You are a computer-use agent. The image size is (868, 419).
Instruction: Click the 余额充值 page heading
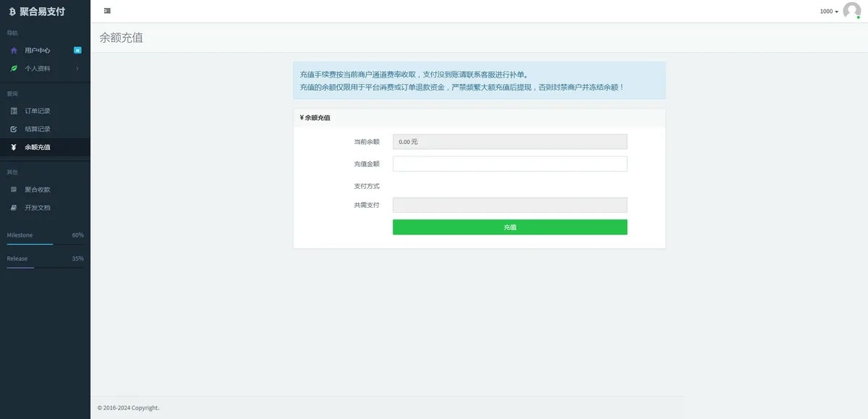pos(122,38)
